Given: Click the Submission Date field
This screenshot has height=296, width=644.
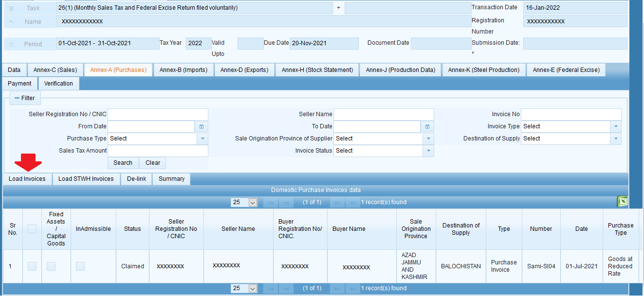Looking at the screenshot, I should 575,43.
